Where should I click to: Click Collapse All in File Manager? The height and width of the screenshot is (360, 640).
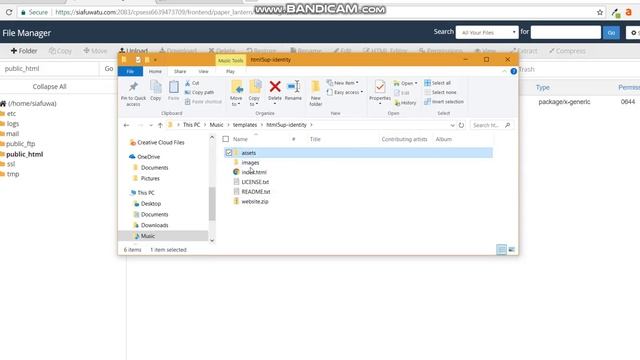point(49,87)
